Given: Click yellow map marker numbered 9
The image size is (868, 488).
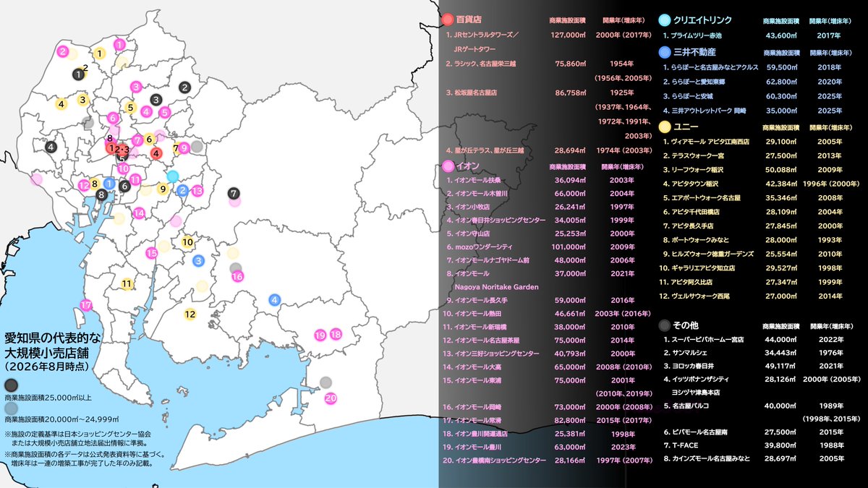Looking at the screenshot, I should tap(163, 189).
